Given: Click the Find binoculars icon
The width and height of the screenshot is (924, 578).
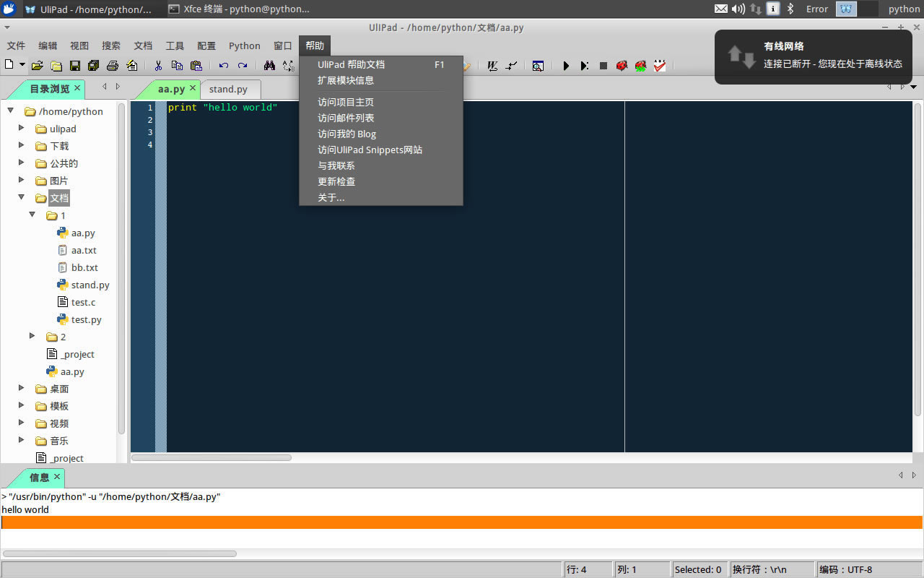Looking at the screenshot, I should tap(269, 66).
